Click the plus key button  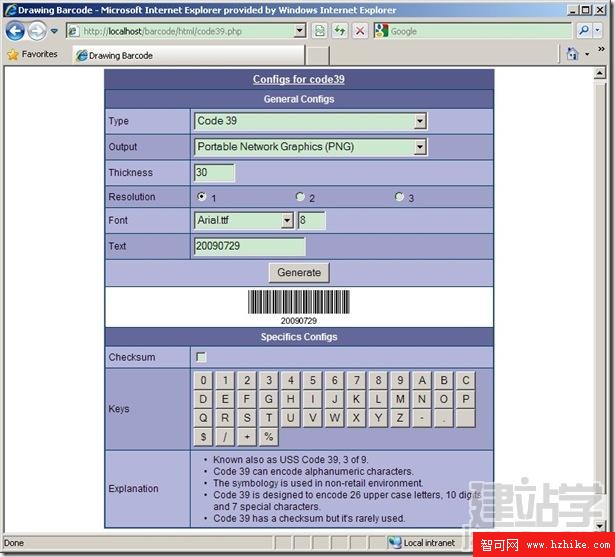click(x=247, y=437)
